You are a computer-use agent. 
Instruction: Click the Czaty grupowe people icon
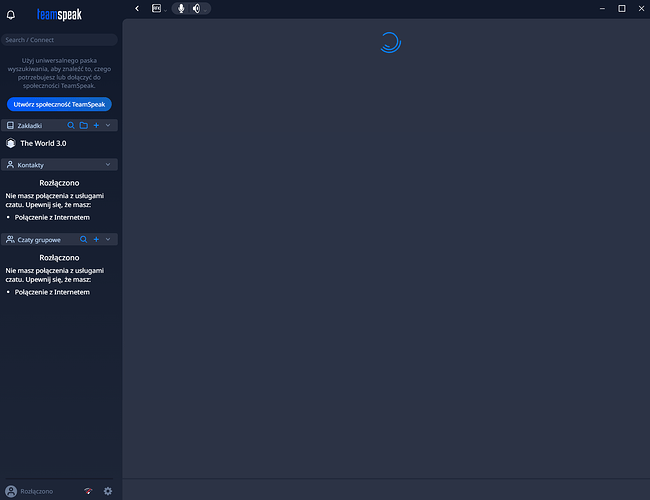click(10, 239)
